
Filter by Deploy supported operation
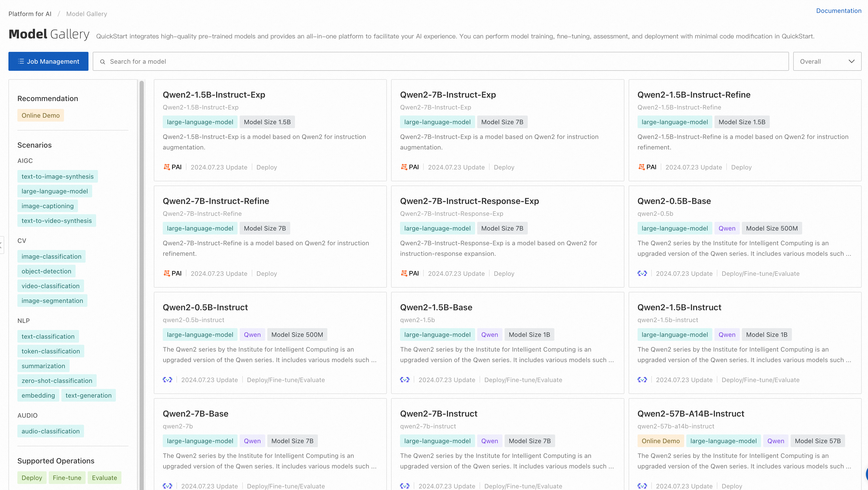(x=32, y=478)
